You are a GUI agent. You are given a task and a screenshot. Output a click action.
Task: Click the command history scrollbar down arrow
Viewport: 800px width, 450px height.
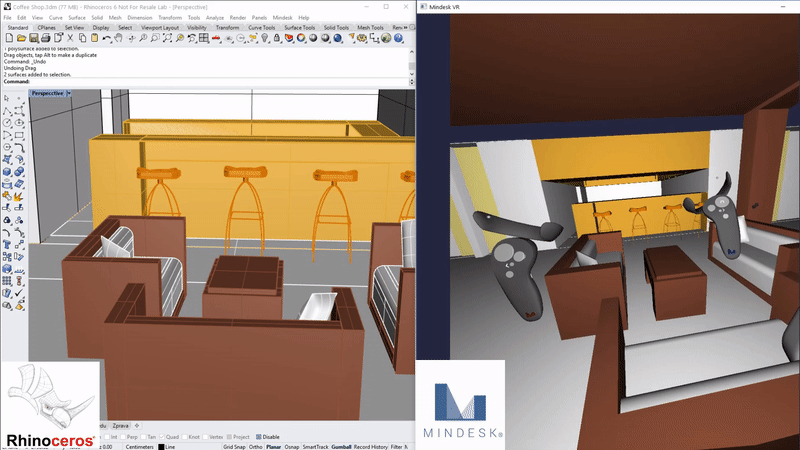tap(412, 74)
